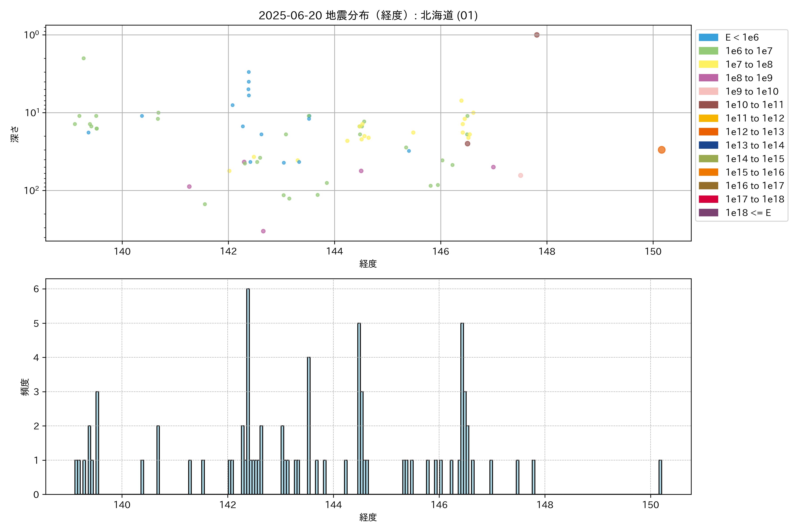798x532 pixels.
Task: Click the lone histogram bar past longitude 150
Action: 660,477
